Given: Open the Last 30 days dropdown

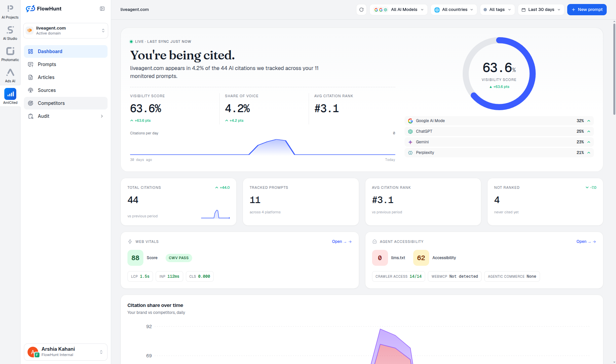Looking at the screenshot, I should (541, 10).
